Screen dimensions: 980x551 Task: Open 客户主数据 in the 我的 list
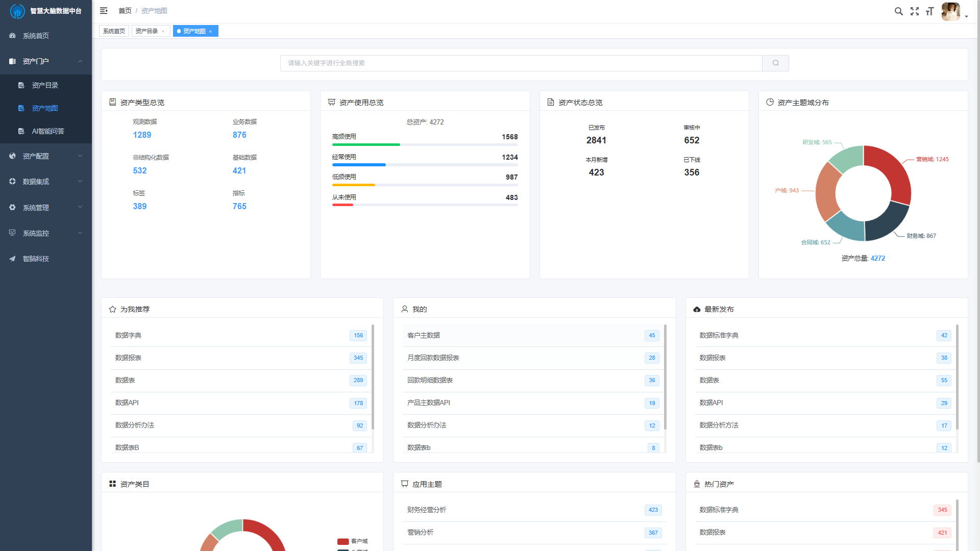(424, 335)
